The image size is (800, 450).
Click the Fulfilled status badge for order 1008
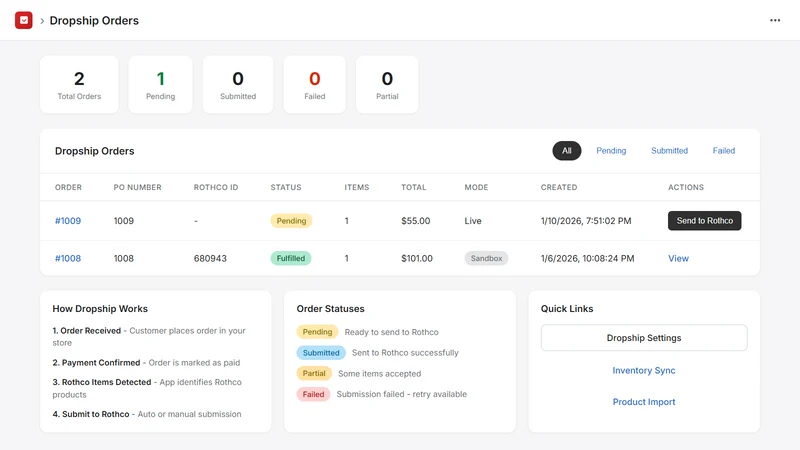tap(290, 258)
